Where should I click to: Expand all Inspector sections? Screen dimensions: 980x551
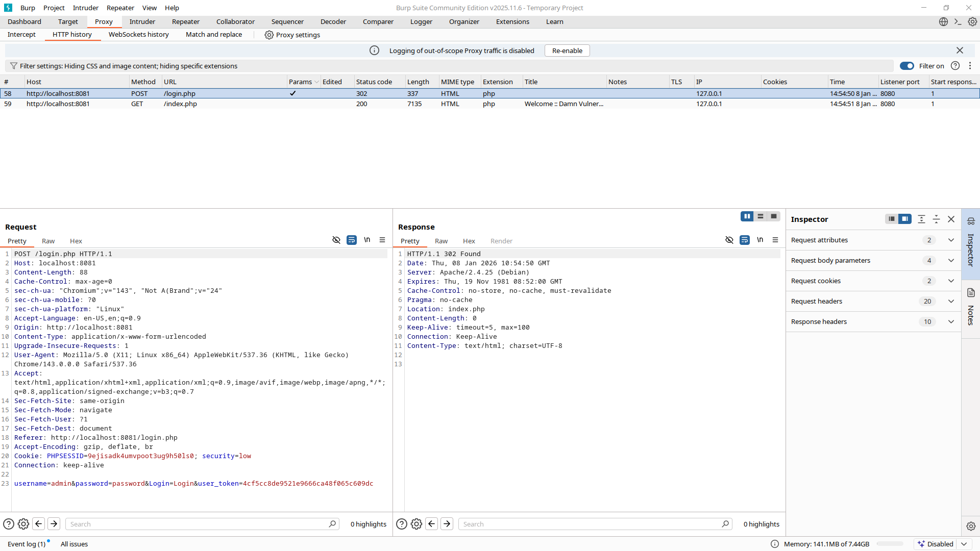(921, 219)
